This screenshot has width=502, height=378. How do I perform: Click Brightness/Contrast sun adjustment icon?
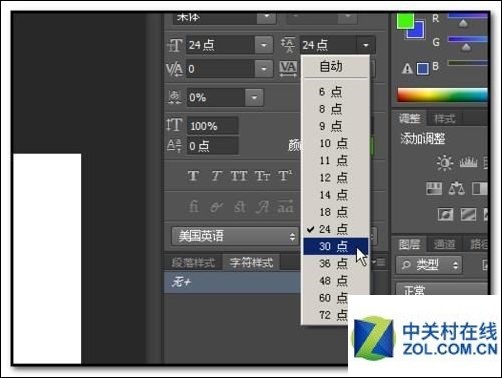445,163
